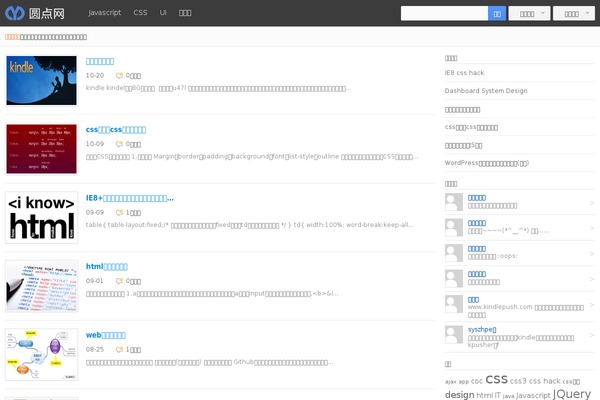600x400 pixels.
Task: Open chevron arrow on the www.kindlepush.com comment row
Action: (x=592, y=305)
